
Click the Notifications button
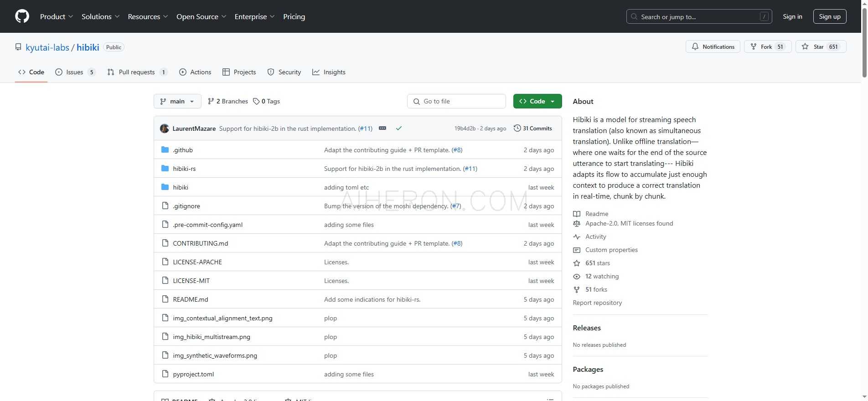[x=713, y=46]
